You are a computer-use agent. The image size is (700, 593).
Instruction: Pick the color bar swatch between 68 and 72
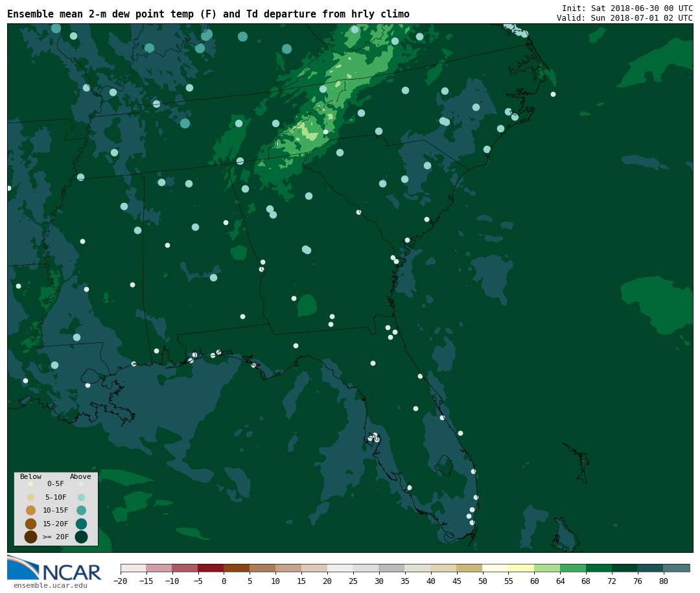click(599, 568)
